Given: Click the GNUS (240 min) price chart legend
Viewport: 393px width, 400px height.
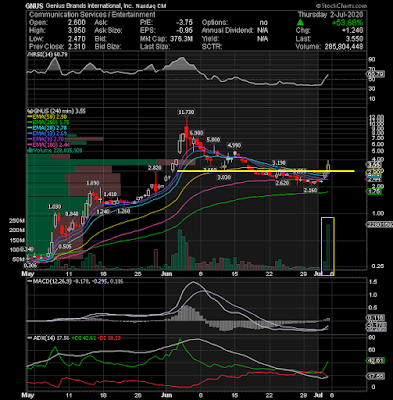Looking at the screenshot, I should pos(56,111).
